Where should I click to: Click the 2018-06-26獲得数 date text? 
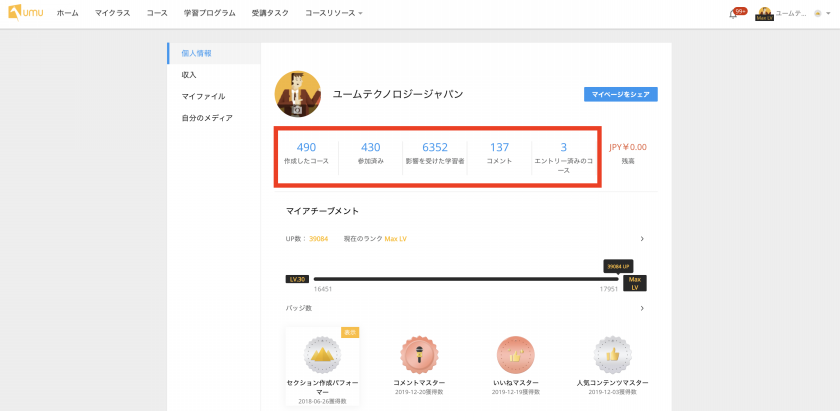tap(322, 401)
